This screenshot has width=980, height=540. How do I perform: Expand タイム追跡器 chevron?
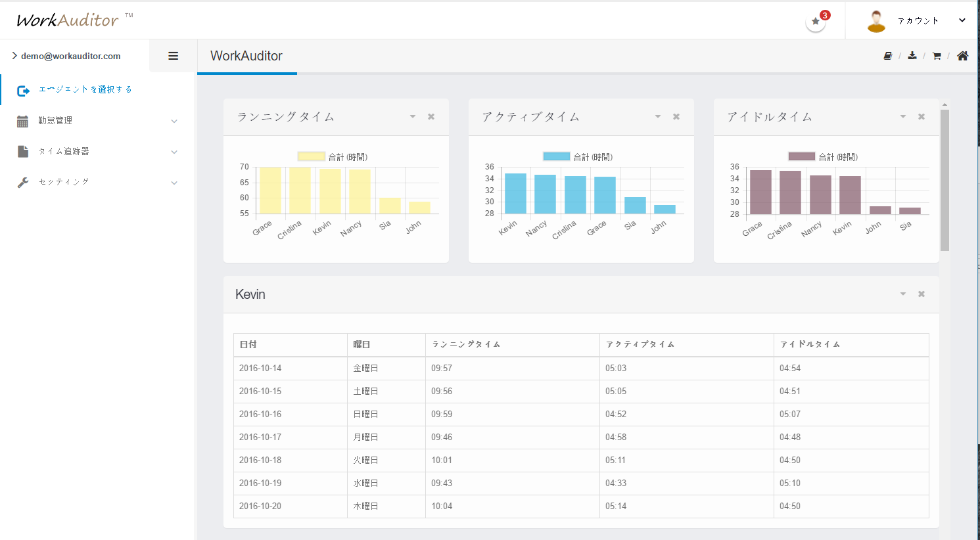174,152
